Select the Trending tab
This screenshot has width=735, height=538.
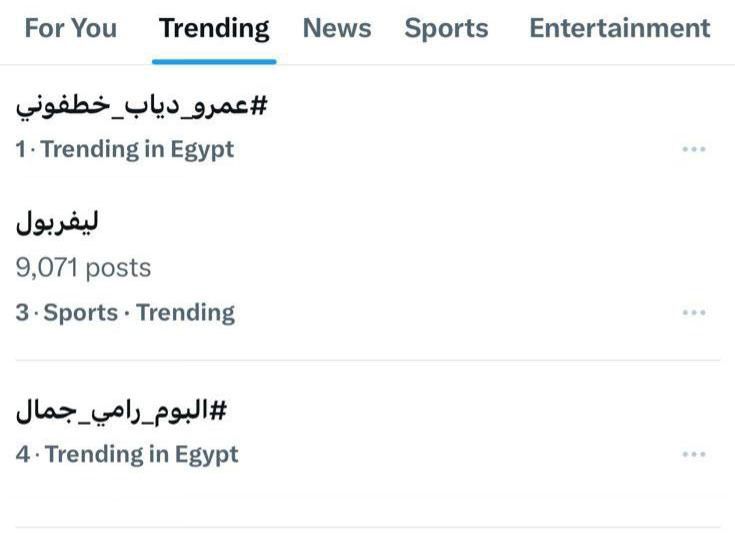[214, 28]
